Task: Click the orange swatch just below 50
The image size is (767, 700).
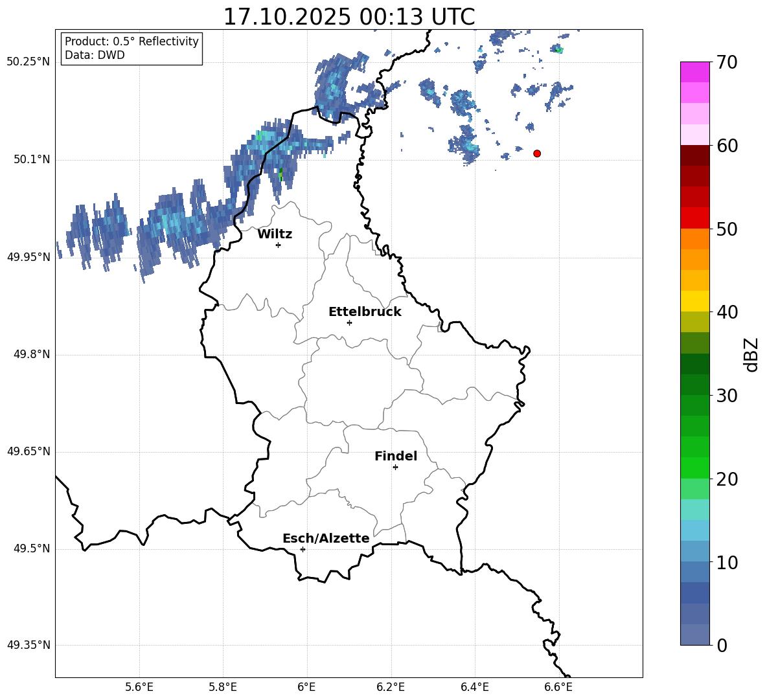Action: click(x=695, y=239)
